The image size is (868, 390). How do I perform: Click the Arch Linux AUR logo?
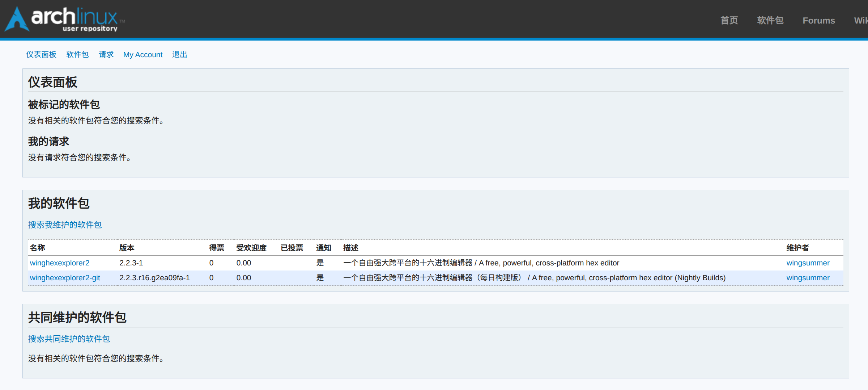coord(64,19)
